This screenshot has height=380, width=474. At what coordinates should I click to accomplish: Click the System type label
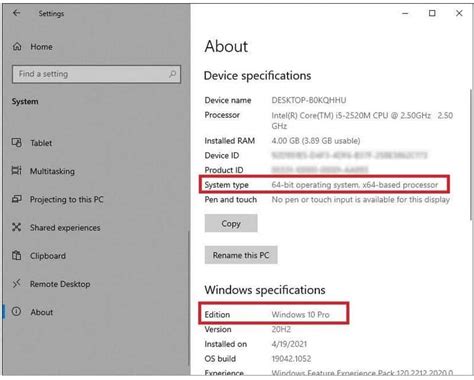(x=226, y=185)
